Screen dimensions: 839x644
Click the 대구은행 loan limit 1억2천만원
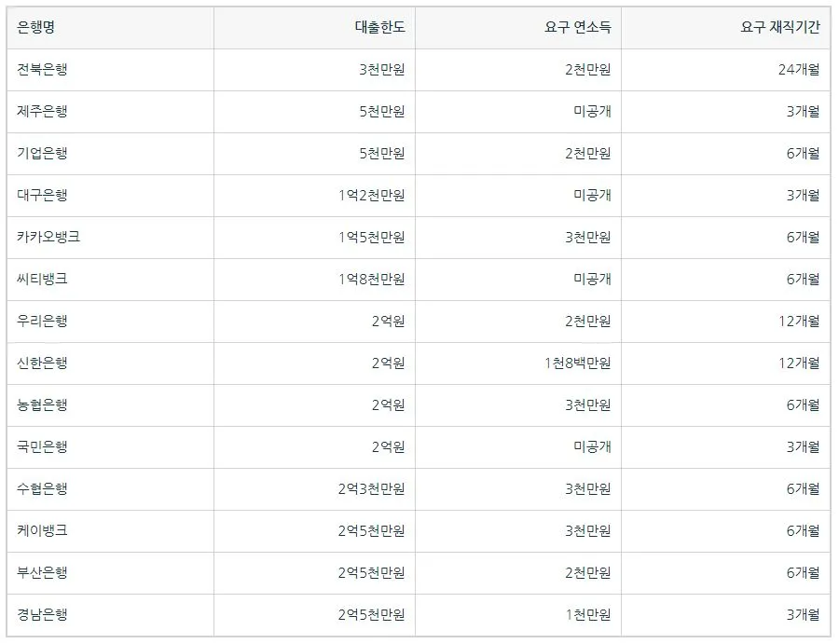(x=371, y=195)
